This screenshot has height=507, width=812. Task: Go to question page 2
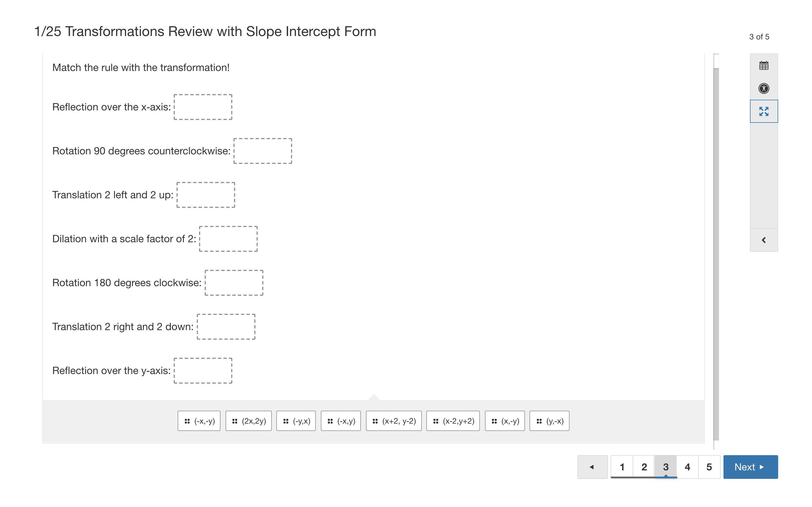(644, 467)
